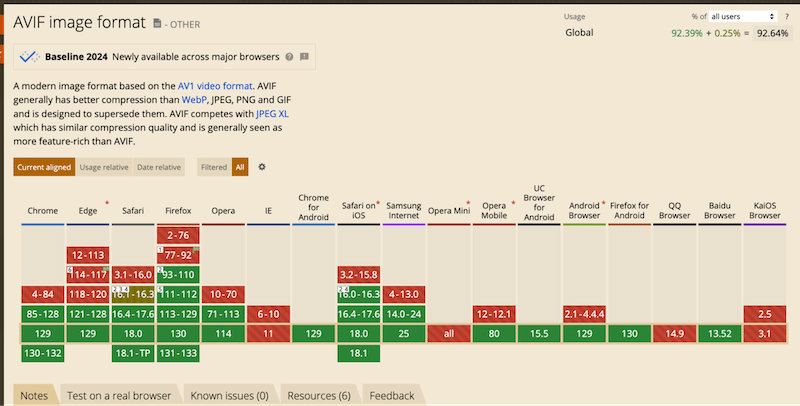This screenshot has width=800, height=406.
Task: Click Firefox versions 77-92 cell
Action: pos(178,255)
